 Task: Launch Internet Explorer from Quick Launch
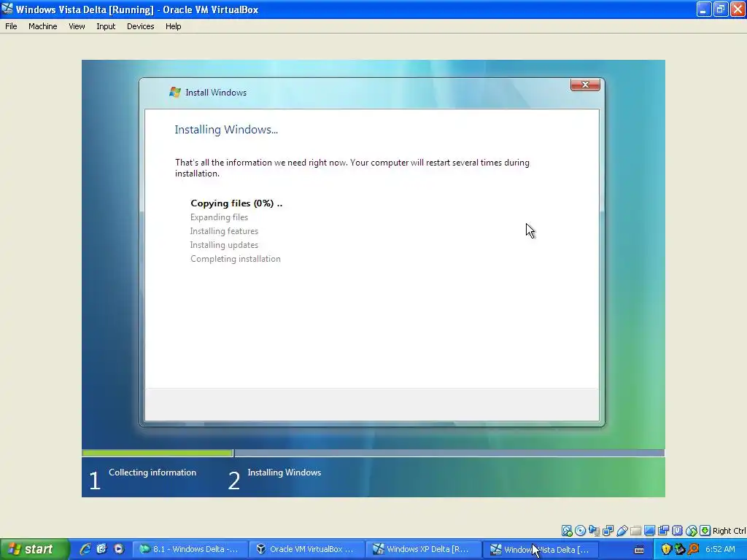85,549
